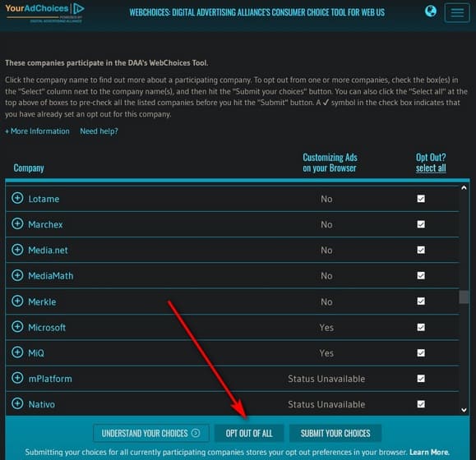Click the plus icon for Nativo
The height and width of the screenshot is (460, 476).
17,403
